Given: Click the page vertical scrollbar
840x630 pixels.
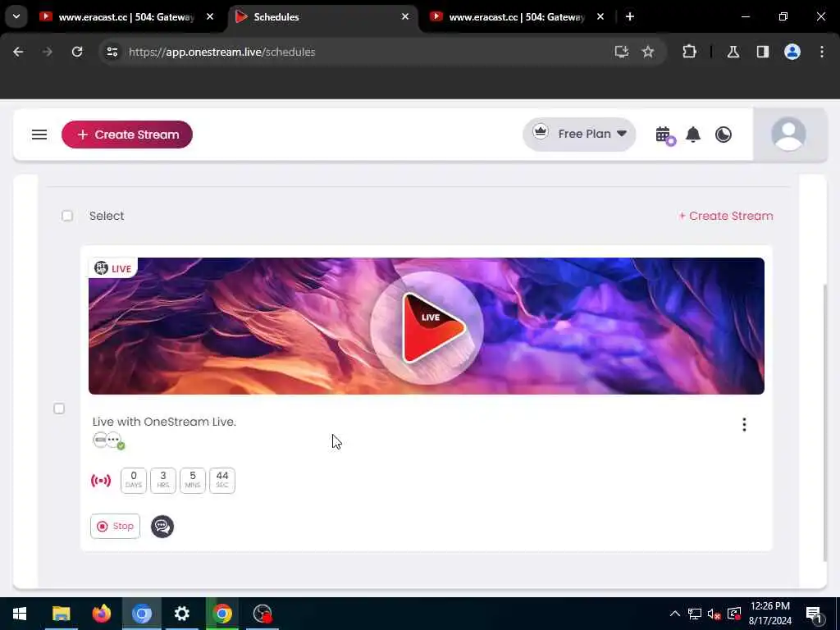Looking at the screenshot, I should click(x=825, y=422).
